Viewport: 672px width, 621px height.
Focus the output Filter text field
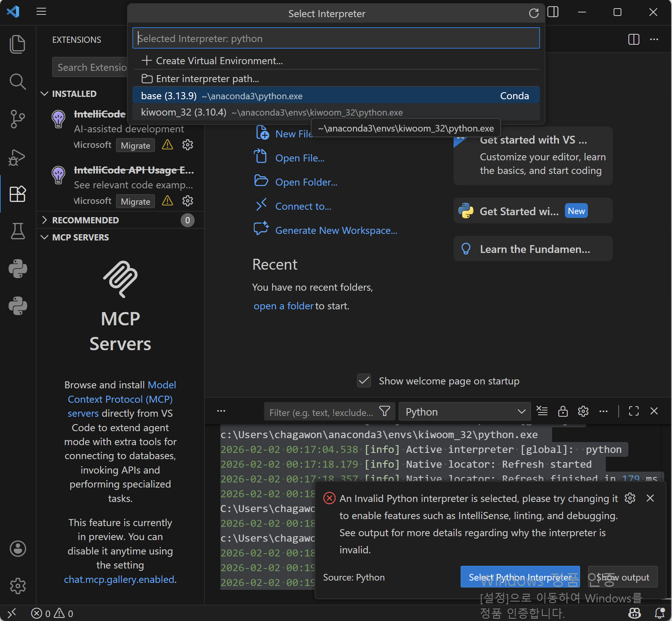point(322,412)
